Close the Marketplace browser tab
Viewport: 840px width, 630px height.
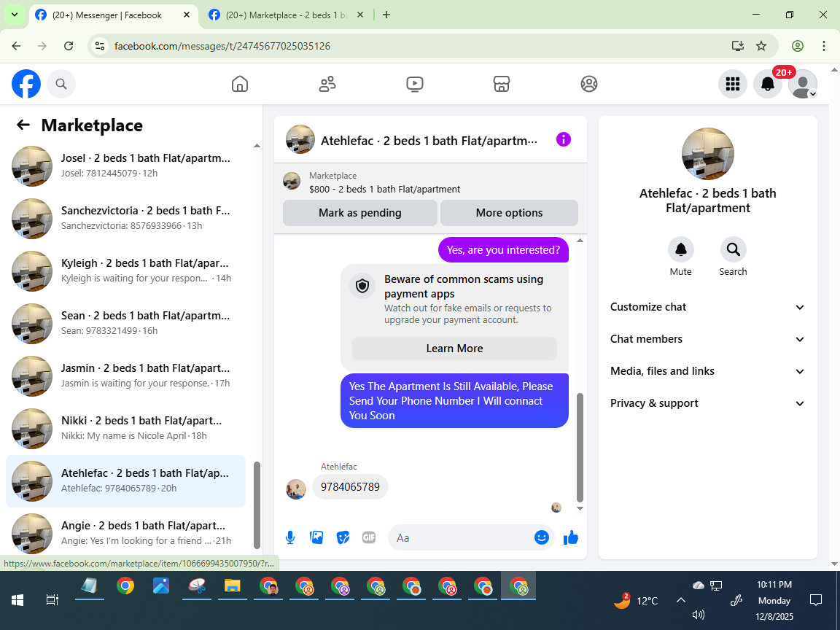tap(360, 15)
